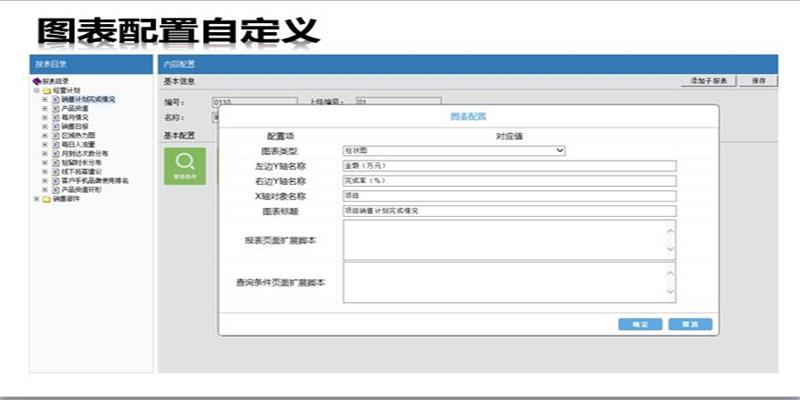The image size is (800, 400).
Task: Expand the 销售计划完成情况 tree node
Action: (45, 99)
